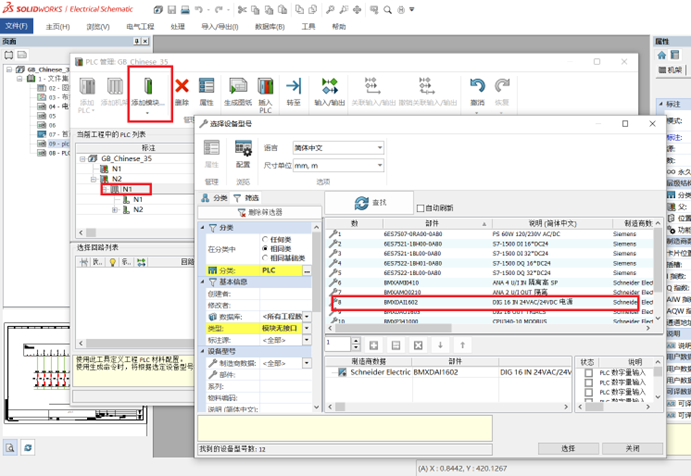Open PLC properties (属性) in PLC manager toolbar
Image resolution: width=691 pixels, height=476 pixels.
click(206, 86)
